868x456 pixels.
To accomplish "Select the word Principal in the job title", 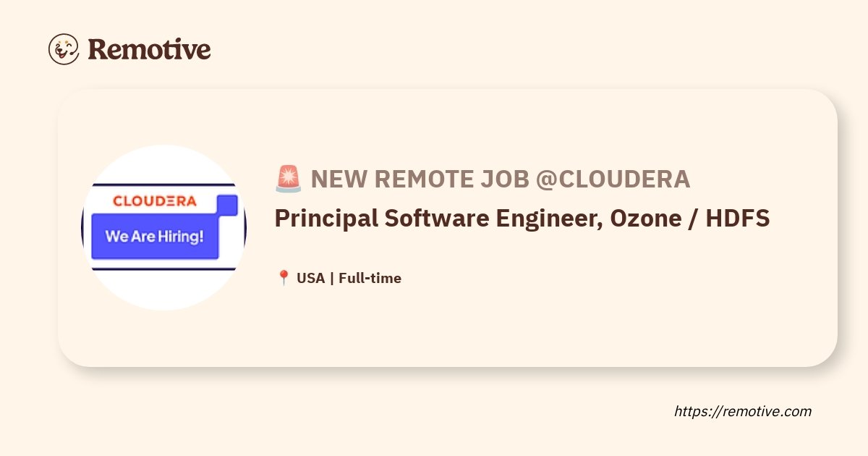I will click(323, 219).
